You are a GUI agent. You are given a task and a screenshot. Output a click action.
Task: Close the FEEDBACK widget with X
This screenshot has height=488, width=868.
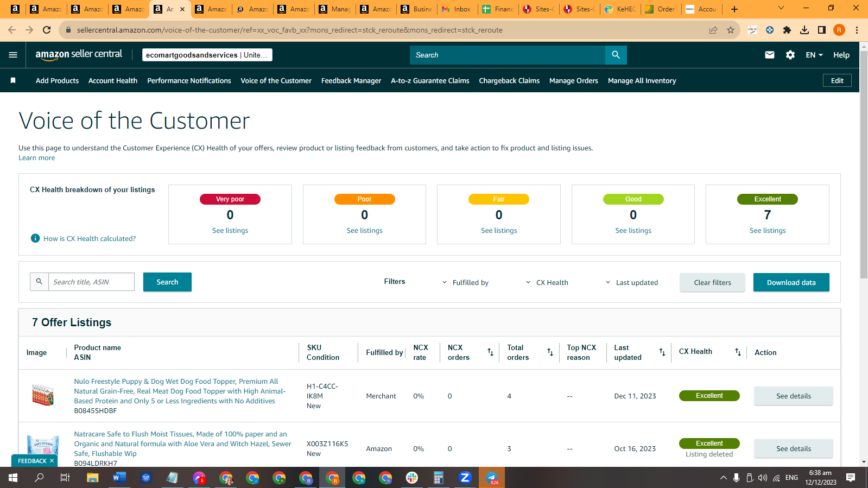click(x=52, y=461)
